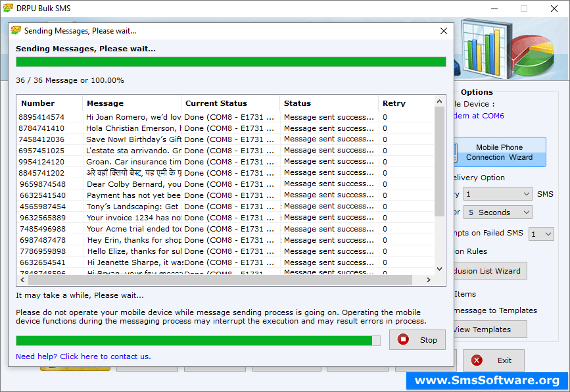Sort by Status column header
The height and width of the screenshot is (392, 570).
[329, 103]
